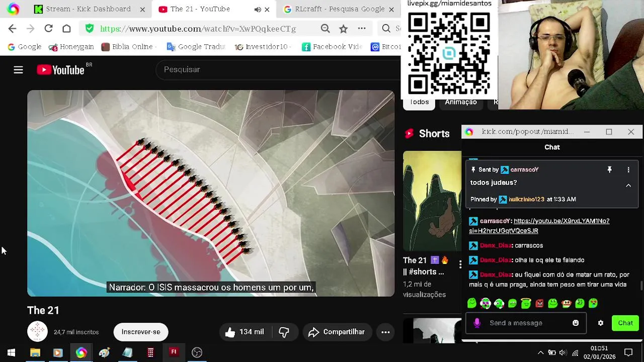Click the Send a message field
This screenshot has height=362, width=644.
click(526, 323)
